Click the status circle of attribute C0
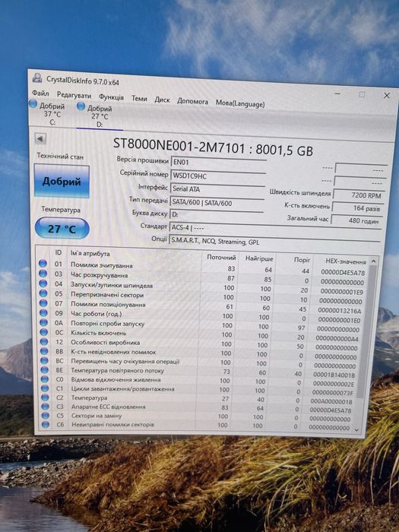This screenshot has width=399, height=532. tap(45, 379)
